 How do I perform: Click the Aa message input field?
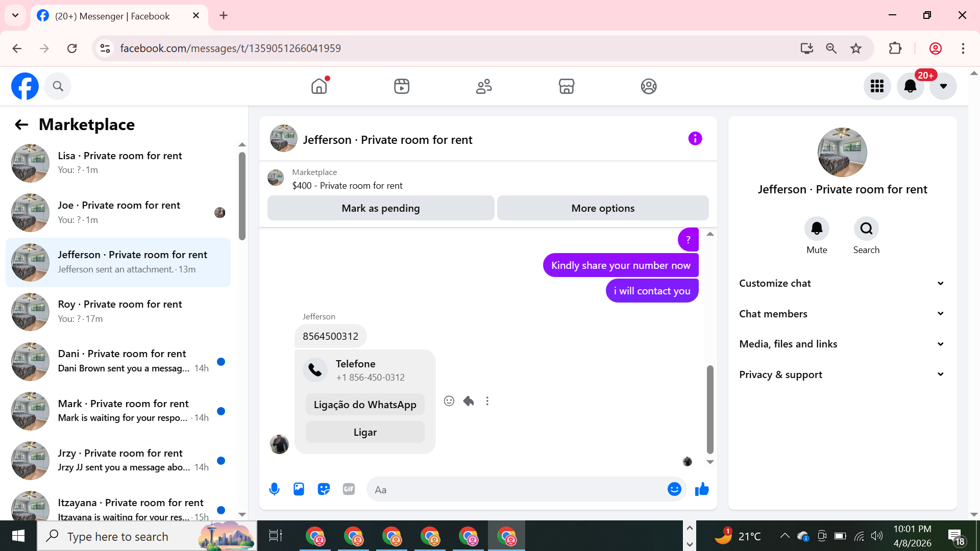pyautogui.click(x=516, y=490)
